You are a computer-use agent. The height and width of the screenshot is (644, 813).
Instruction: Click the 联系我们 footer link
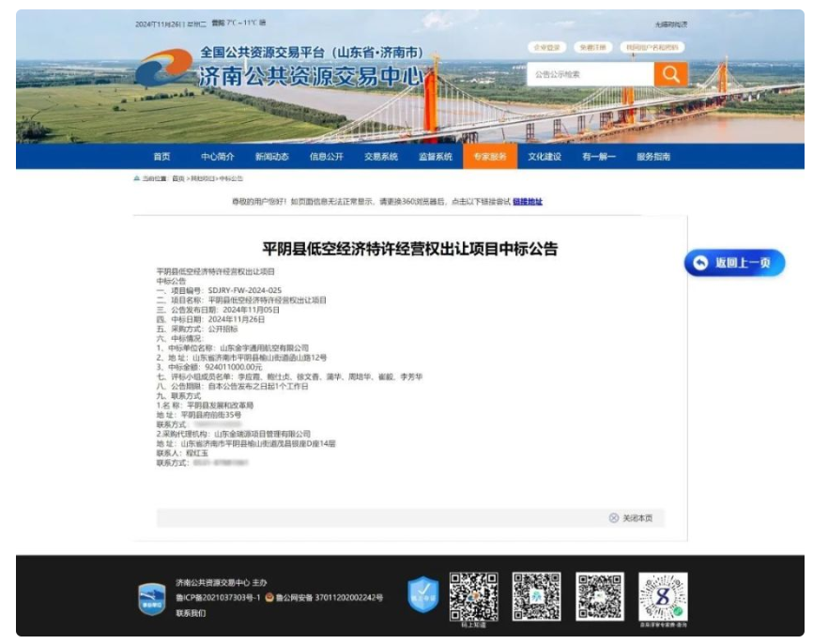[x=191, y=613]
